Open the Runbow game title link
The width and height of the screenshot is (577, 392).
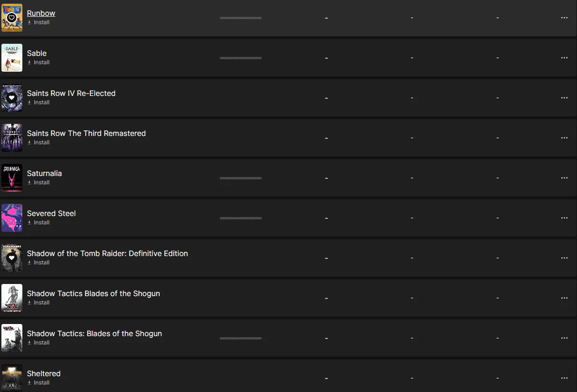point(41,13)
